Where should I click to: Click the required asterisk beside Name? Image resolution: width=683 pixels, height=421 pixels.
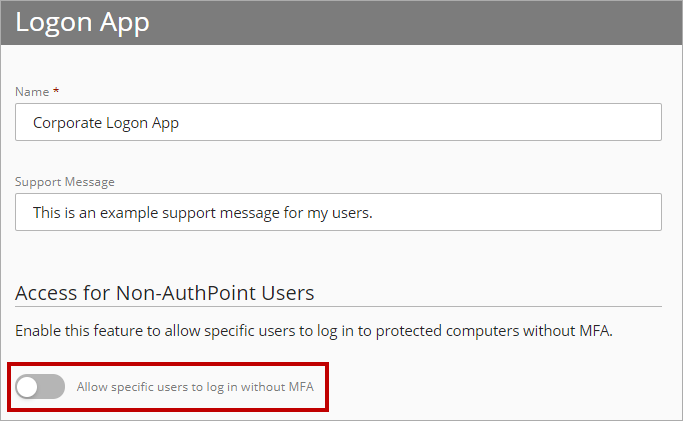pyautogui.click(x=56, y=91)
